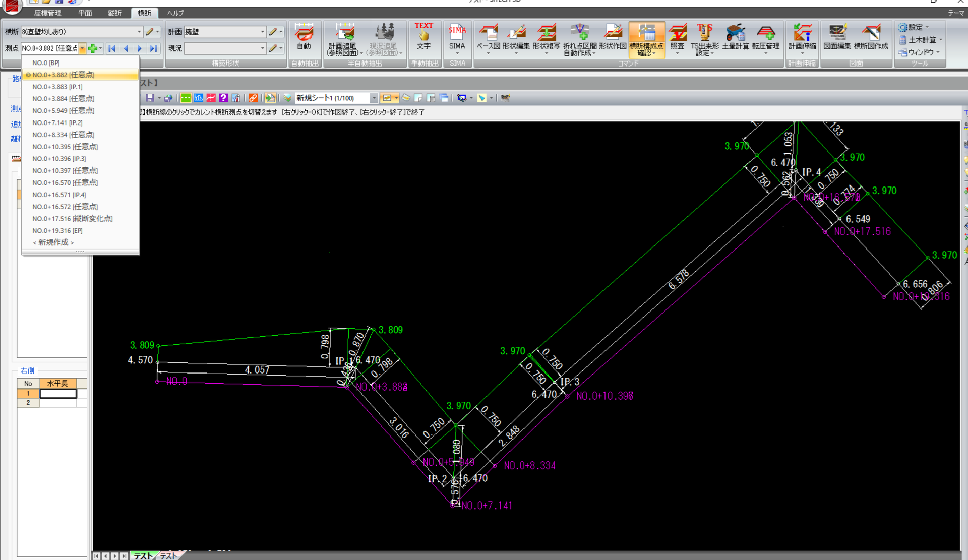968x560 pixels.
Task: Open the 土量計算 earthwork calculation tool
Action: pos(735,38)
